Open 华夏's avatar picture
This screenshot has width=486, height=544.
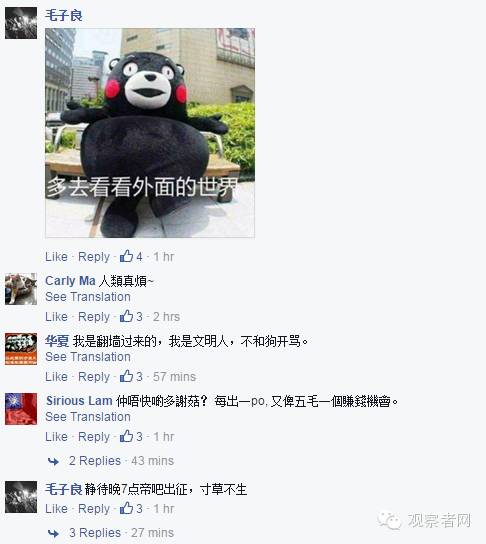(21, 349)
